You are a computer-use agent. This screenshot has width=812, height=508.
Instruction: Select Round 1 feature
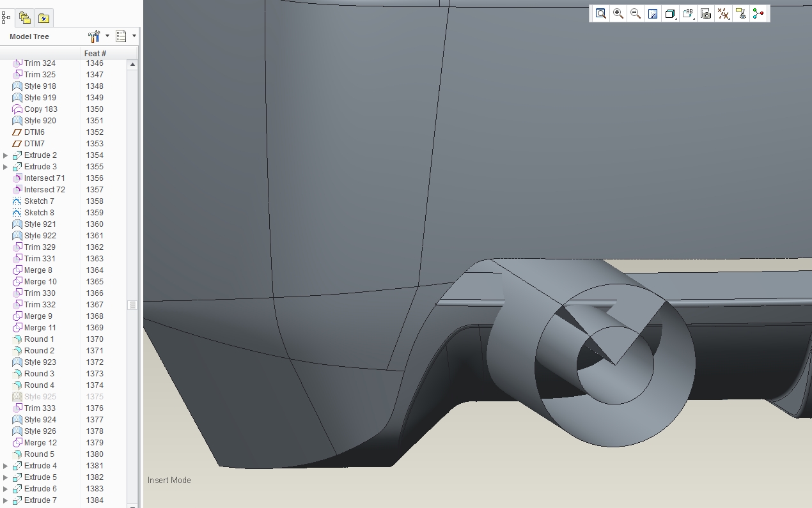pyautogui.click(x=39, y=339)
